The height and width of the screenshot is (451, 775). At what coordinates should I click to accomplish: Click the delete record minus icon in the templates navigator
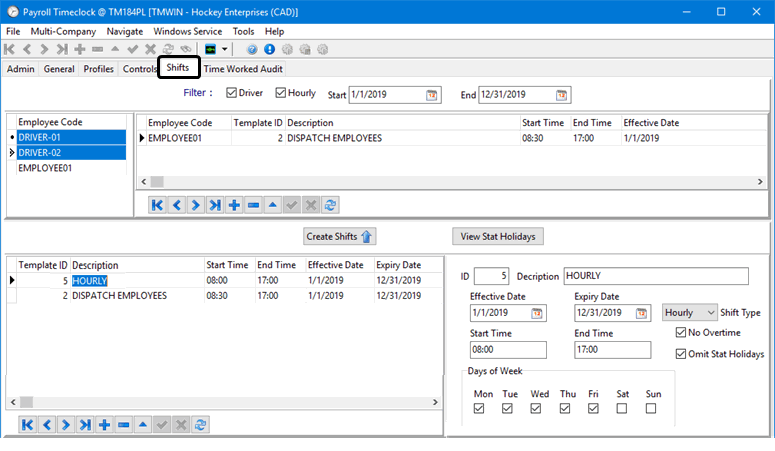click(x=123, y=425)
